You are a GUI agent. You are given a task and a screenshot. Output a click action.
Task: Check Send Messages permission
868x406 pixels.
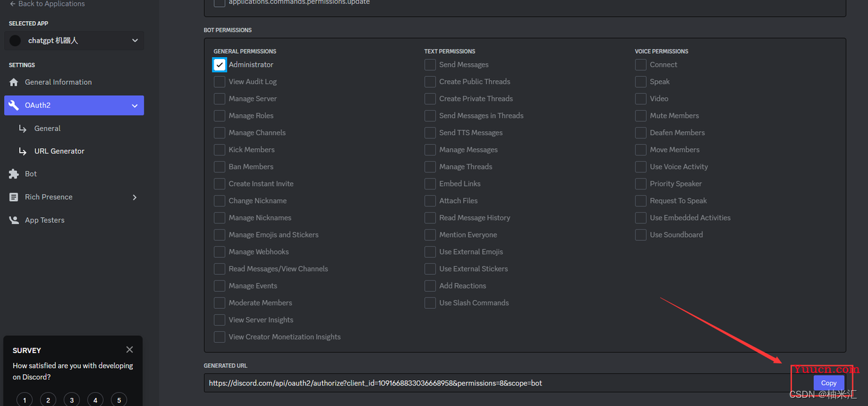point(430,64)
